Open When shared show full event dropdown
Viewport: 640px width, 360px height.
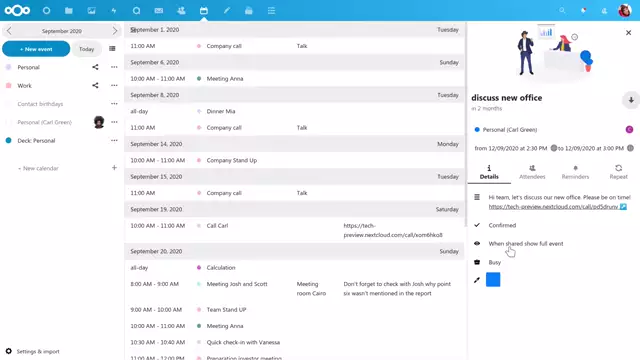tap(526, 244)
